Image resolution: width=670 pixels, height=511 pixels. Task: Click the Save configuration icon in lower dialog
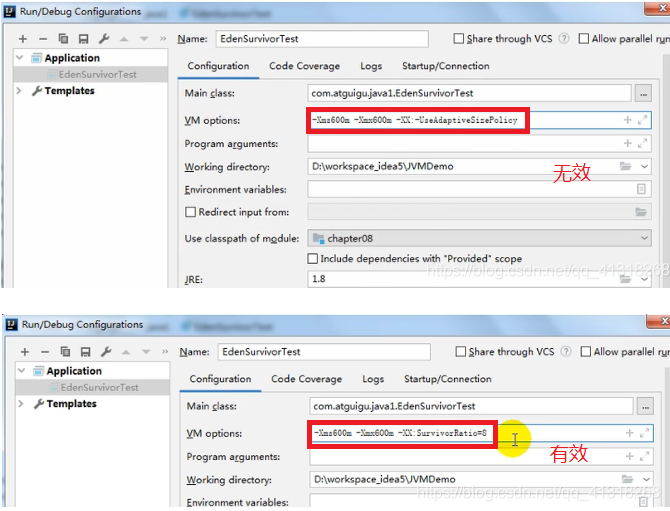pos(85,352)
